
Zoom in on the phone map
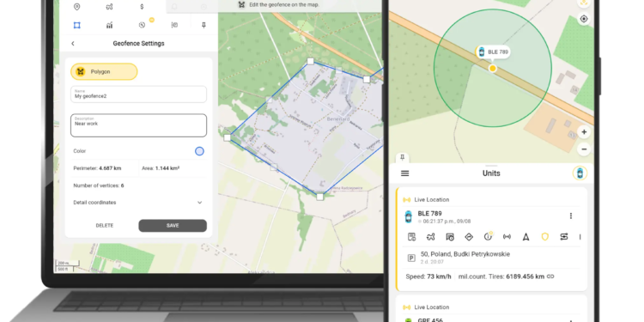point(584,132)
